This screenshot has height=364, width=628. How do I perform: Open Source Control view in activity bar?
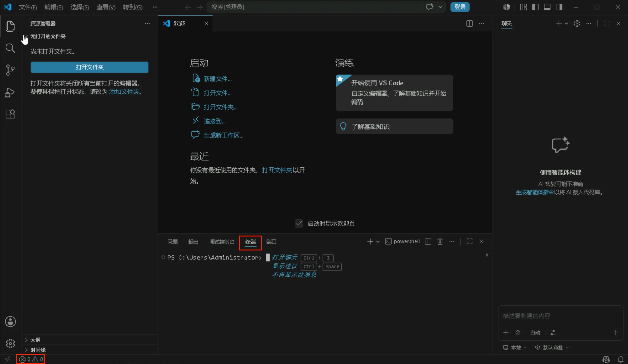pos(10,70)
